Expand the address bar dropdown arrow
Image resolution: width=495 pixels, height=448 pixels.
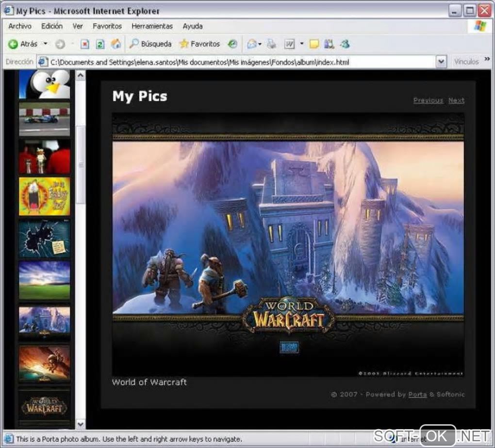(x=441, y=62)
